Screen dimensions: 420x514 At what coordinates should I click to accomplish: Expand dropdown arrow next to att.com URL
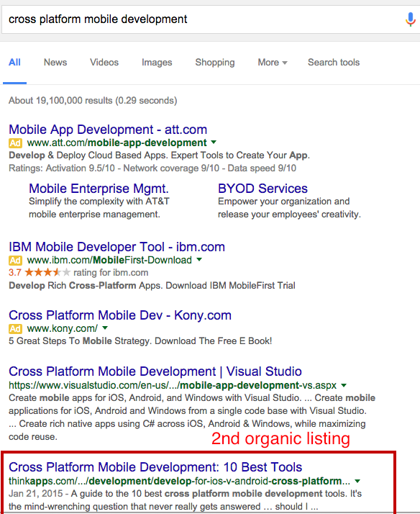point(214,143)
